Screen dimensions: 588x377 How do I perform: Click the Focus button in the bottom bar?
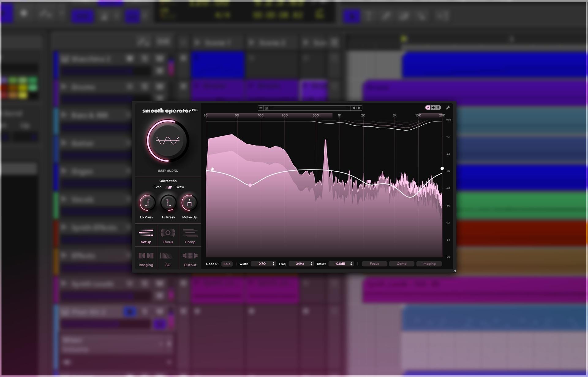[374, 264]
